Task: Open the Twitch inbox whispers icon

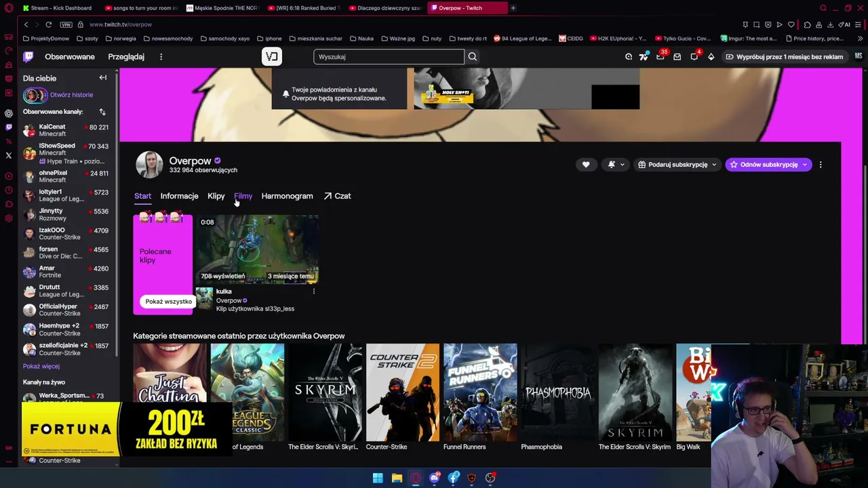Action: (677, 57)
